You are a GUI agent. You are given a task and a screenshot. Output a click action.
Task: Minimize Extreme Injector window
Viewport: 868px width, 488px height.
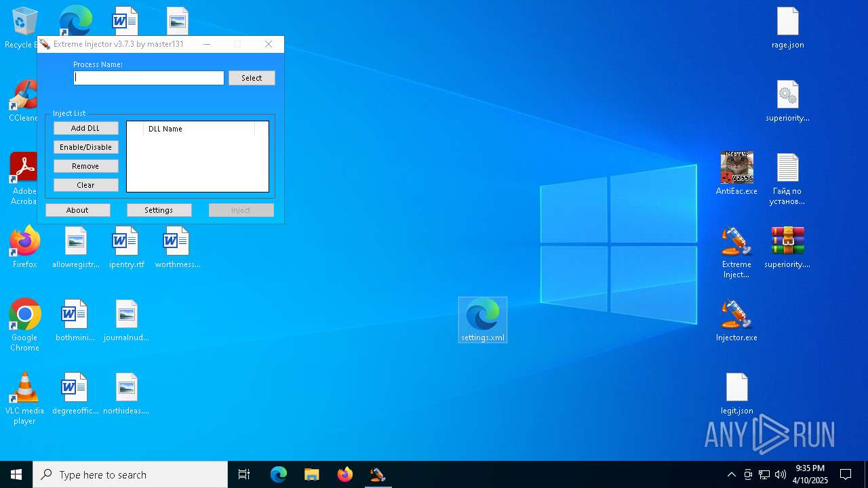[x=206, y=44]
